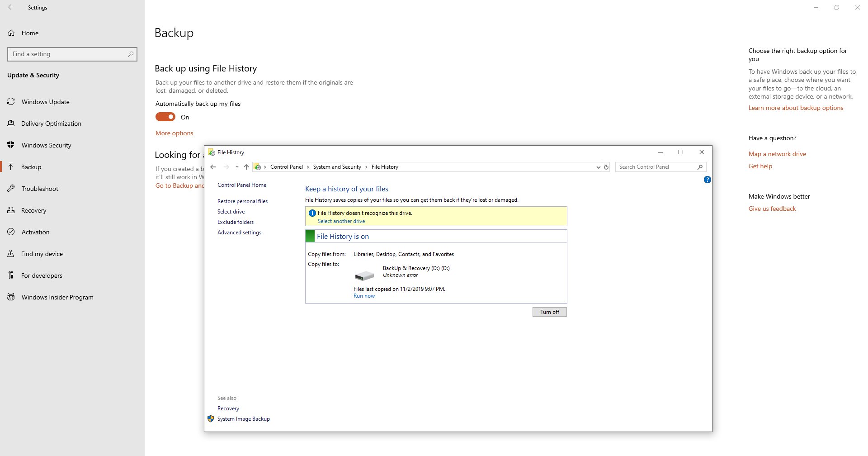Go to Control Panel Home
The height and width of the screenshot is (456, 868).
[242, 185]
